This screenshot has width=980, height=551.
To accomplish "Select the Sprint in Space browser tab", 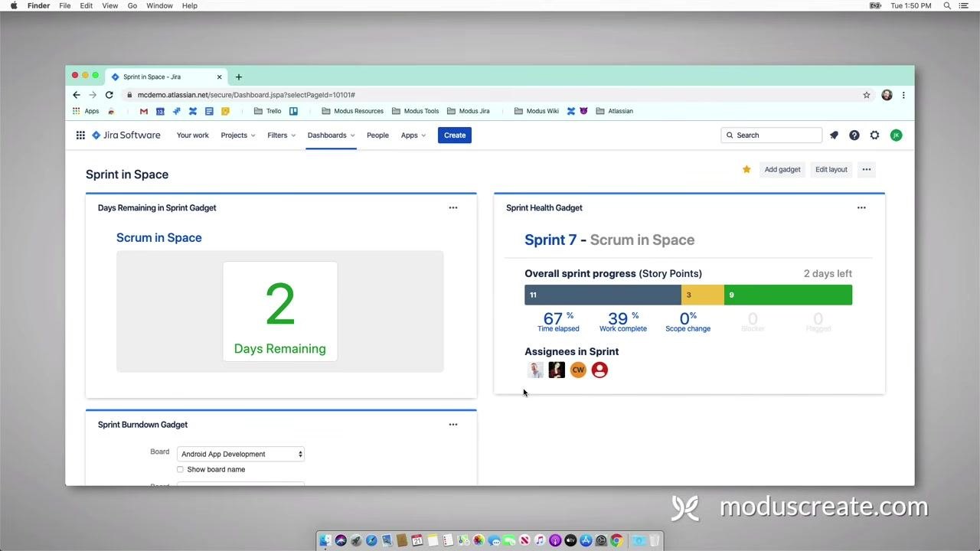I will coord(166,77).
